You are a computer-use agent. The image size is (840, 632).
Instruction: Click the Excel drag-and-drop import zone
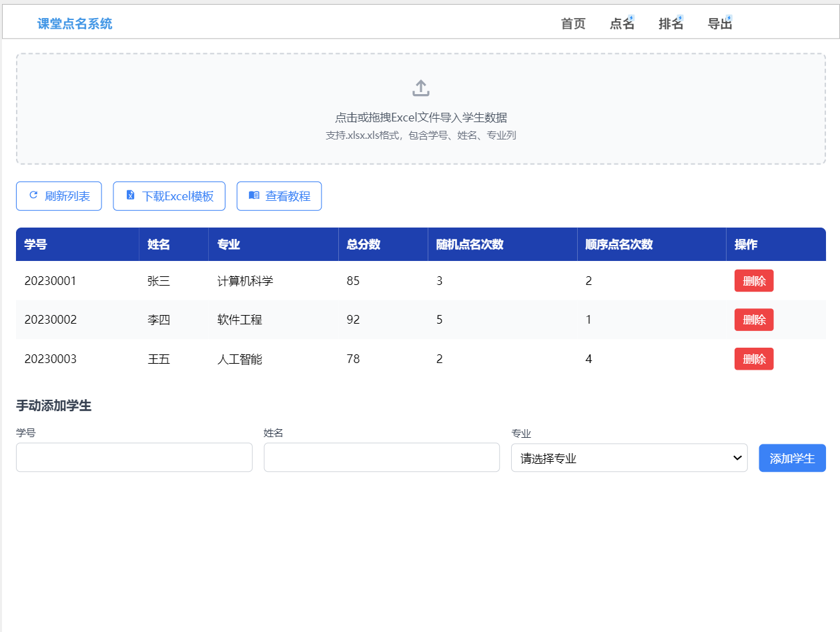coord(420,109)
